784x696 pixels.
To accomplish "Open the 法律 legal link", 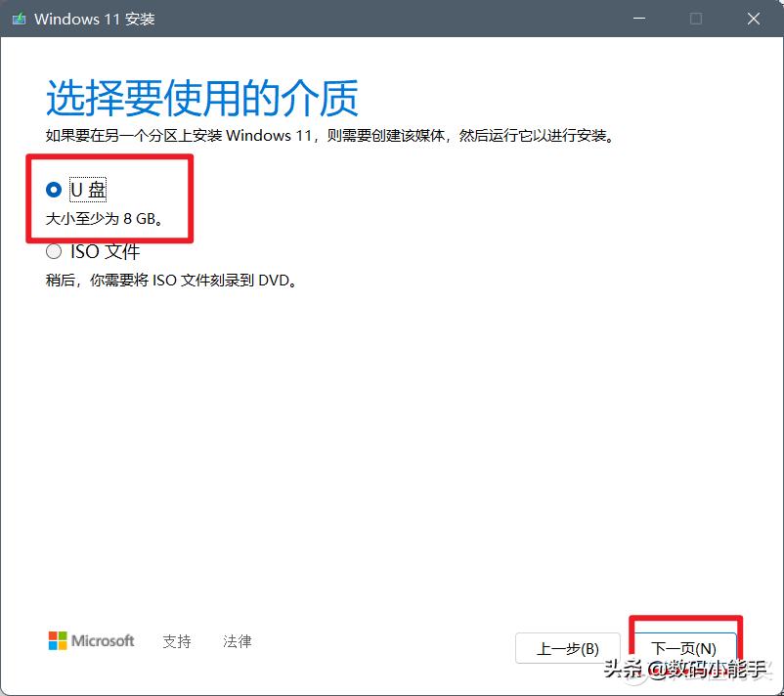I will click(237, 641).
